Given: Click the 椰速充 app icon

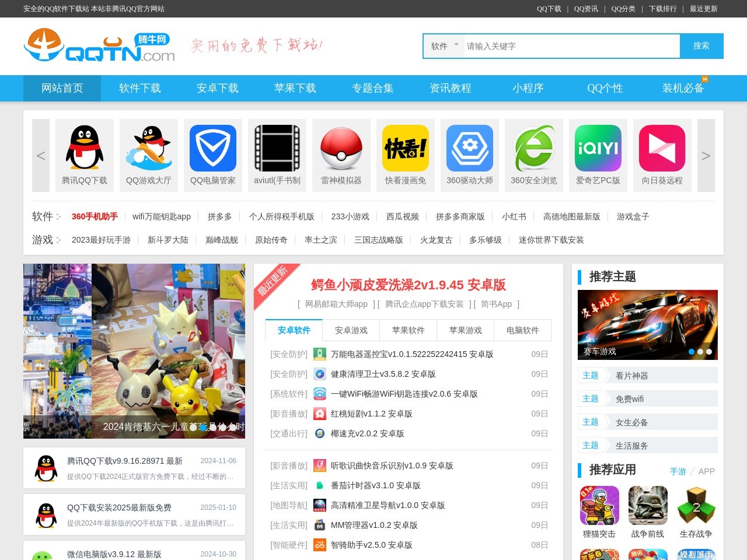Looking at the screenshot, I should pyautogui.click(x=320, y=433).
